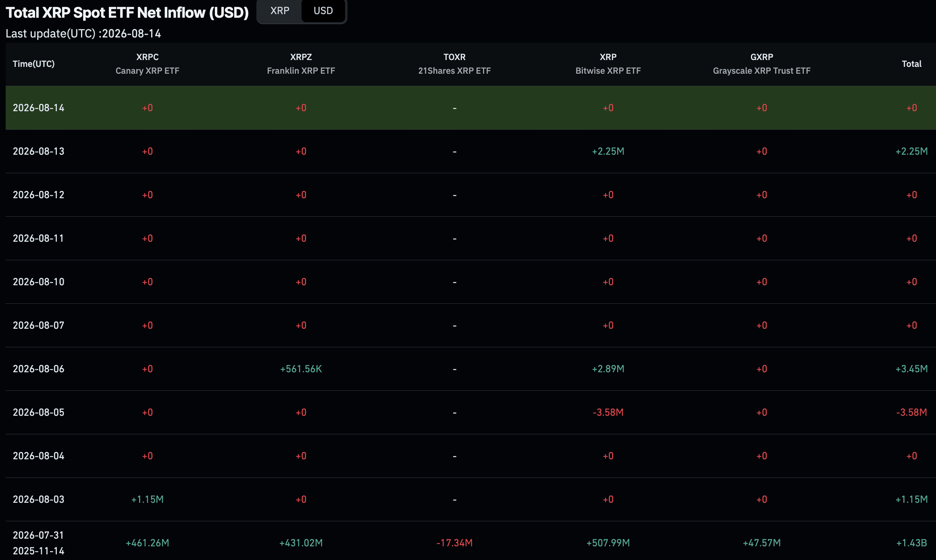Click the -3.58M Bitwise value on 2026-08-05
The image size is (936, 560).
point(608,412)
